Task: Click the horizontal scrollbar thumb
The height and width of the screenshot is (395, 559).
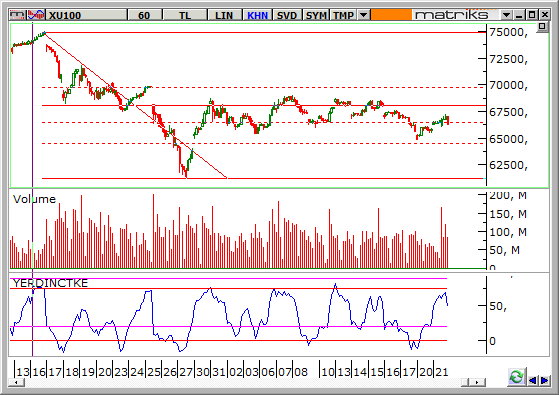Action: 465,382
